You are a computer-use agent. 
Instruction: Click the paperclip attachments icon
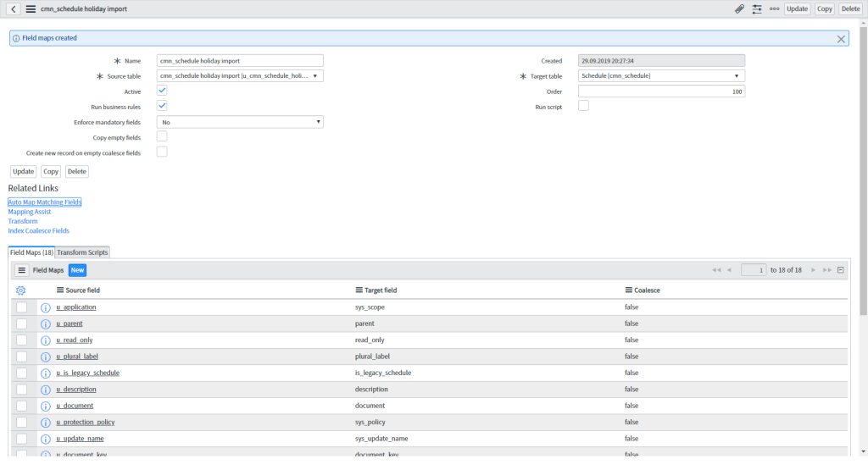pyautogui.click(x=739, y=8)
